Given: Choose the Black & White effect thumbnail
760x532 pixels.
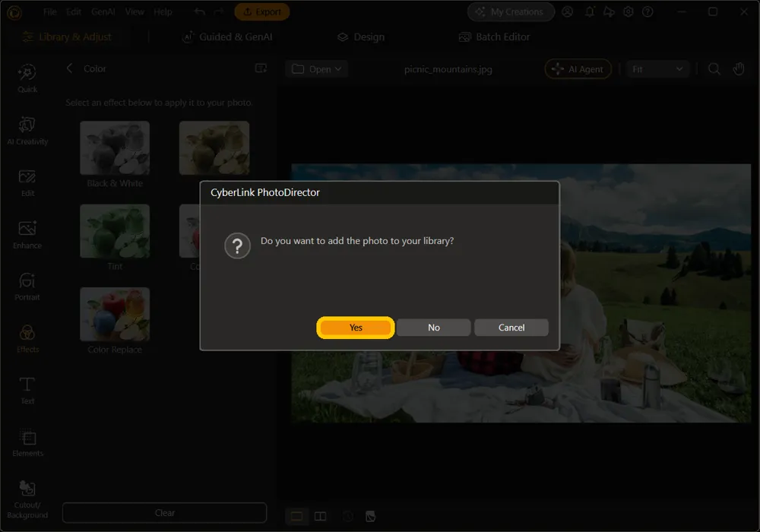Looking at the screenshot, I should 115,147.
